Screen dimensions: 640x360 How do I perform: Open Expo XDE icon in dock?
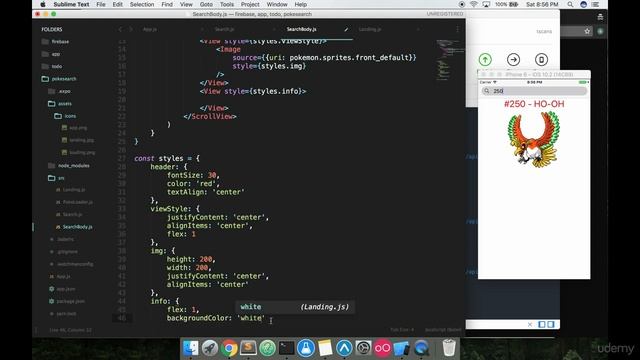click(344, 348)
